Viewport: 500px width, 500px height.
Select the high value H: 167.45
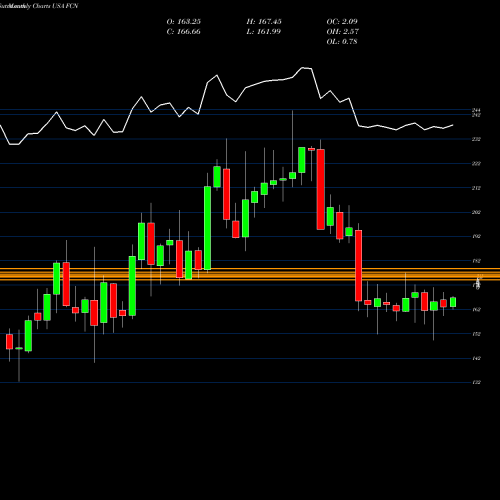[264, 22]
